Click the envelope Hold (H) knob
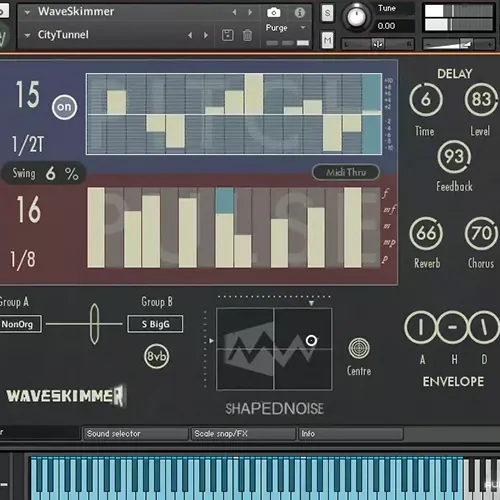Image resolution: width=500 pixels, height=500 pixels. 452,327
